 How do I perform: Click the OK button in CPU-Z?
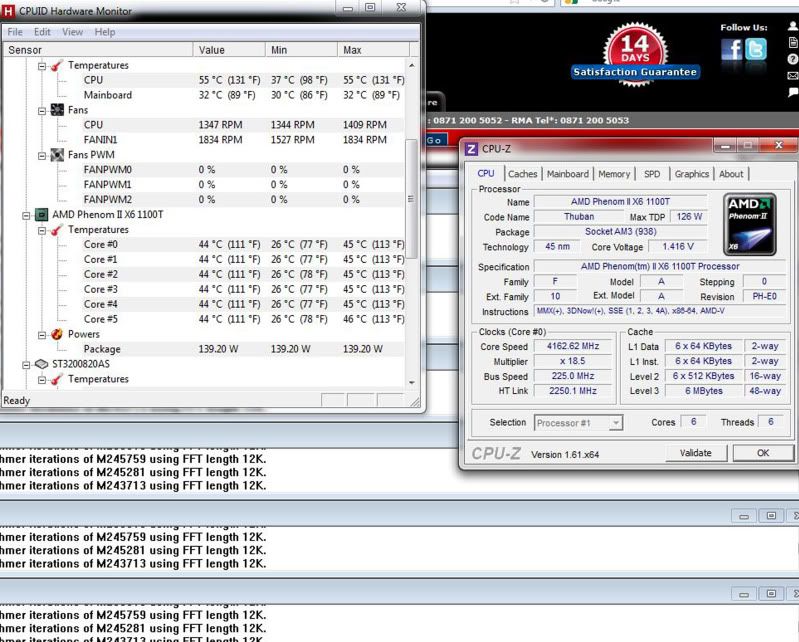763,453
